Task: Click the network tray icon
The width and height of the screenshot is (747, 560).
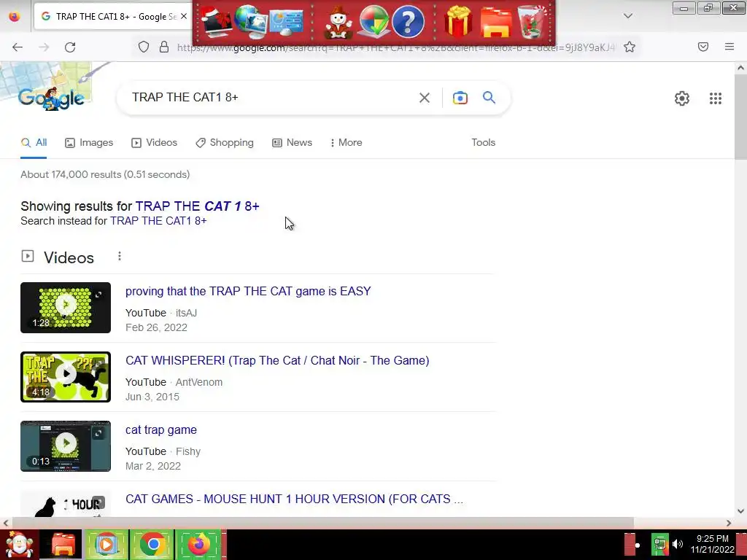Action: (x=659, y=545)
